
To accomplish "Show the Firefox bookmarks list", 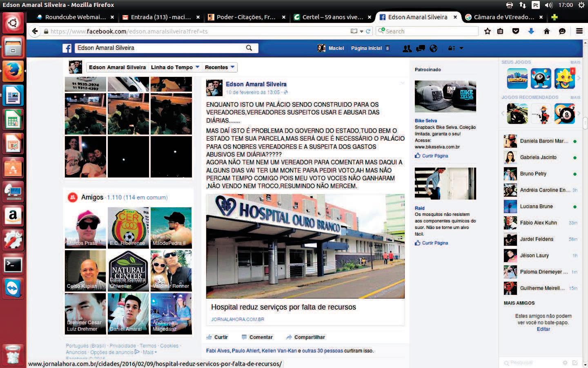I will [500, 31].
